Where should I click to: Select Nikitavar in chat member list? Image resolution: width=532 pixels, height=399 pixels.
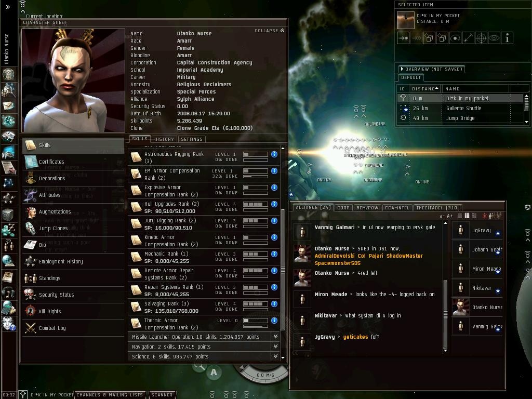477,288
